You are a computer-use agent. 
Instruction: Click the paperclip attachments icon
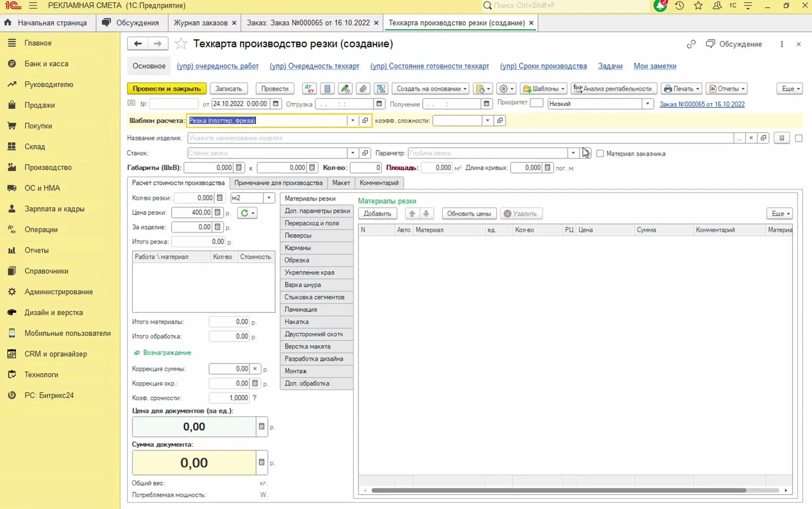pos(363,88)
